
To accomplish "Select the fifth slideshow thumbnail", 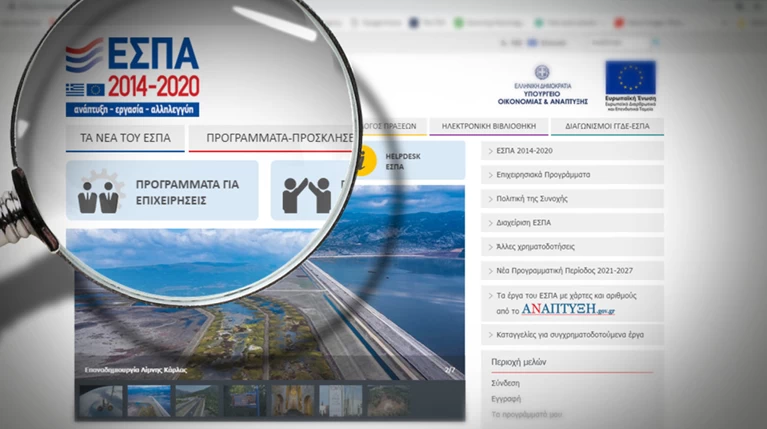I will (x=293, y=401).
